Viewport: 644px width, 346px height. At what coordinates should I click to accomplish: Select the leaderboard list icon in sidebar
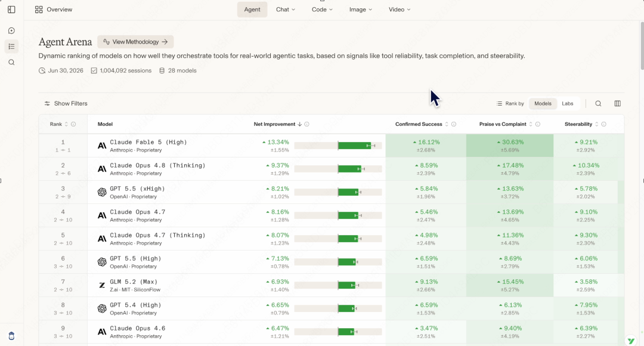11,47
